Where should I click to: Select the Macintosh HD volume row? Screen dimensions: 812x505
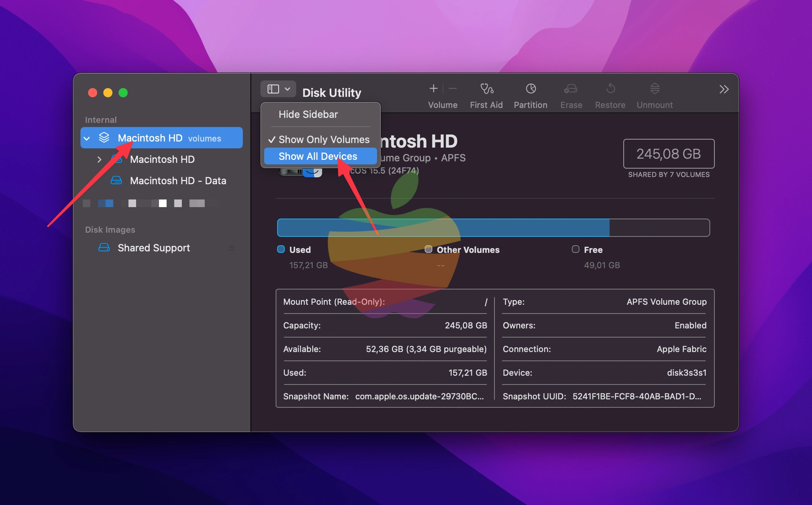click(162, 159)
